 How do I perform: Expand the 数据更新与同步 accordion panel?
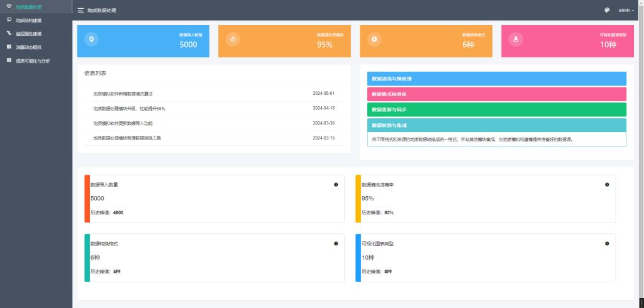pyautogui.click(x=496, y=109)
